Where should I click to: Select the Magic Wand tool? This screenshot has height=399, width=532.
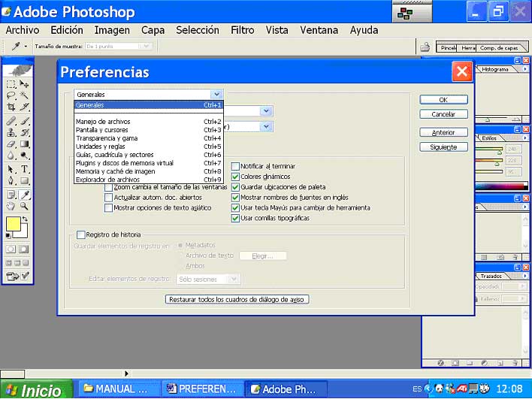[x=24, y=95]
